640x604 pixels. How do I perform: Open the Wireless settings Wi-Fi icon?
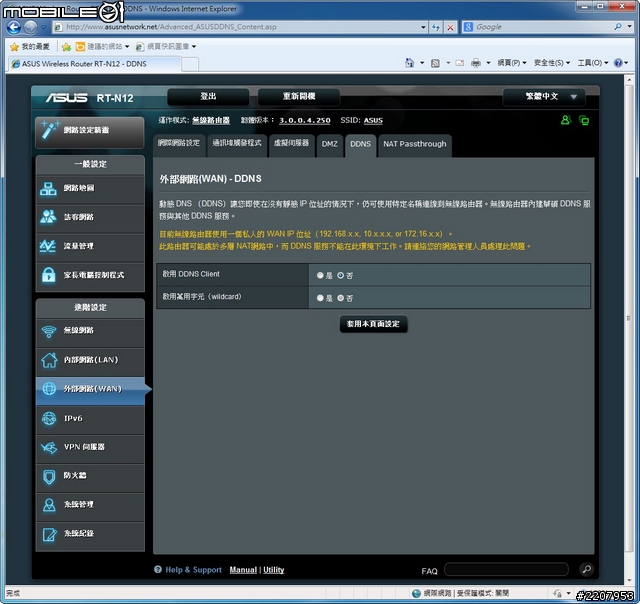click(49, 331)
